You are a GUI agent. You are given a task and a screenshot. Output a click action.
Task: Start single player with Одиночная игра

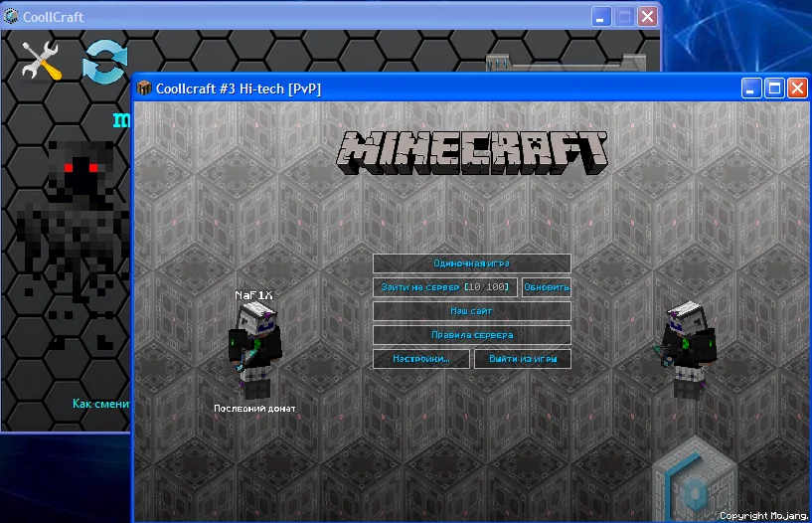(x=471, y=263)
